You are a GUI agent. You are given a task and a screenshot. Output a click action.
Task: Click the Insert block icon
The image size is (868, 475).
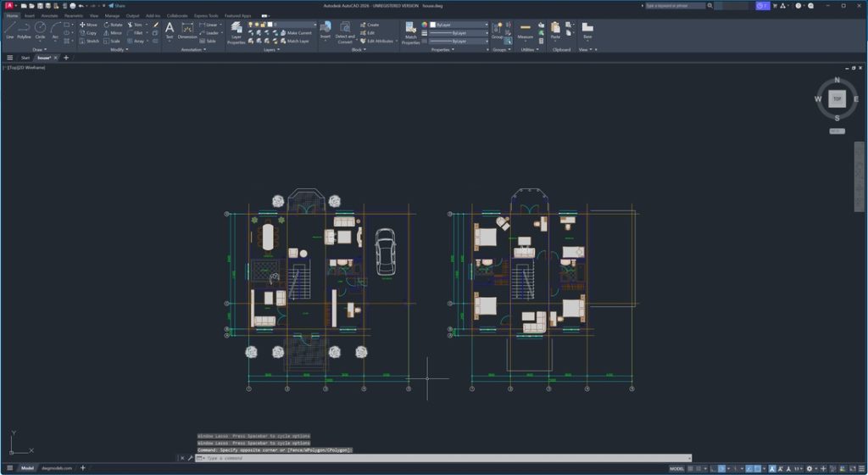(325, 30)
